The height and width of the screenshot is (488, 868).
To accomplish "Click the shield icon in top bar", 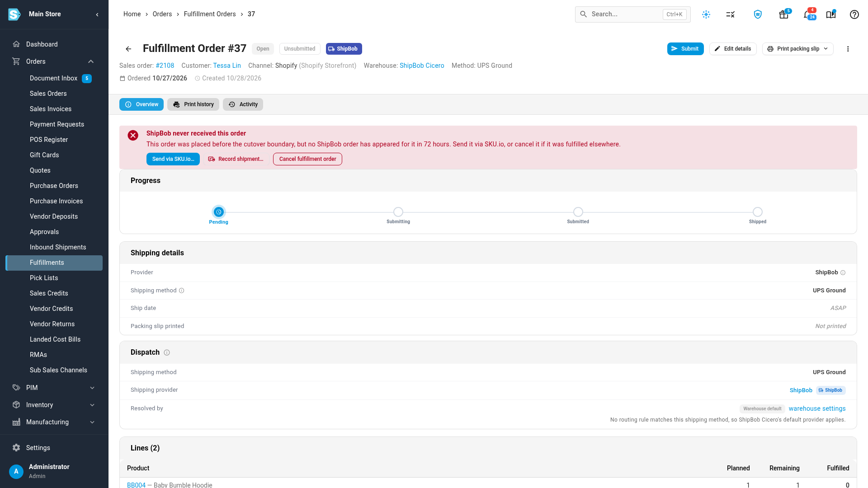I will (758, 14).
